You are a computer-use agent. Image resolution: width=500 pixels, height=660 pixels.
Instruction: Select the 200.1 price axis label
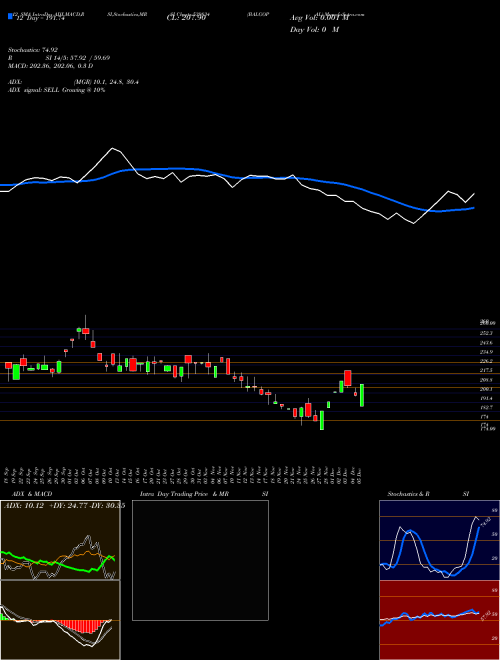[486, 389]
